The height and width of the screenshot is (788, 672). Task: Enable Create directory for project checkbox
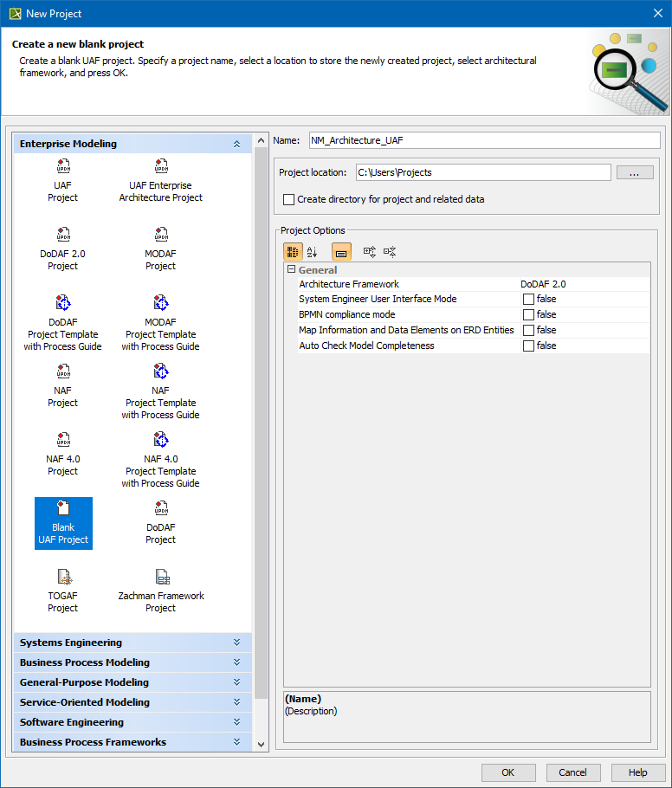(289, 199)
